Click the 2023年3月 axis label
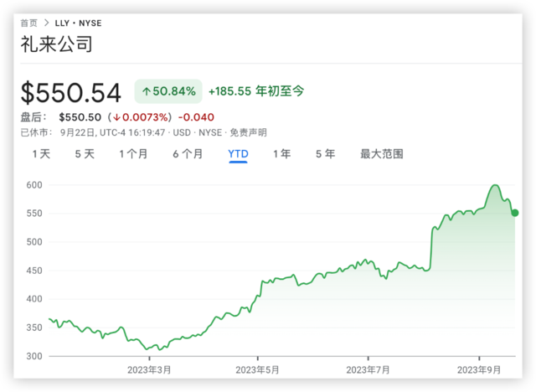 tap(149, 369)
